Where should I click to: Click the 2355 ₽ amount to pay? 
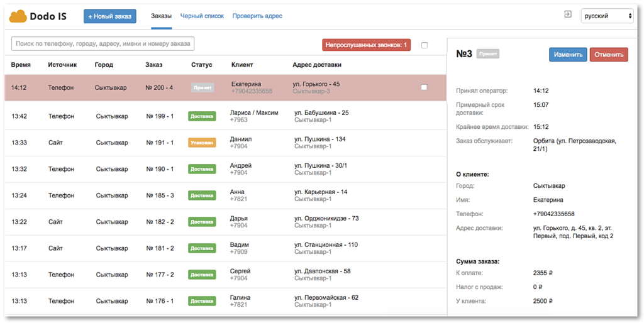click(x=543, y=273)
